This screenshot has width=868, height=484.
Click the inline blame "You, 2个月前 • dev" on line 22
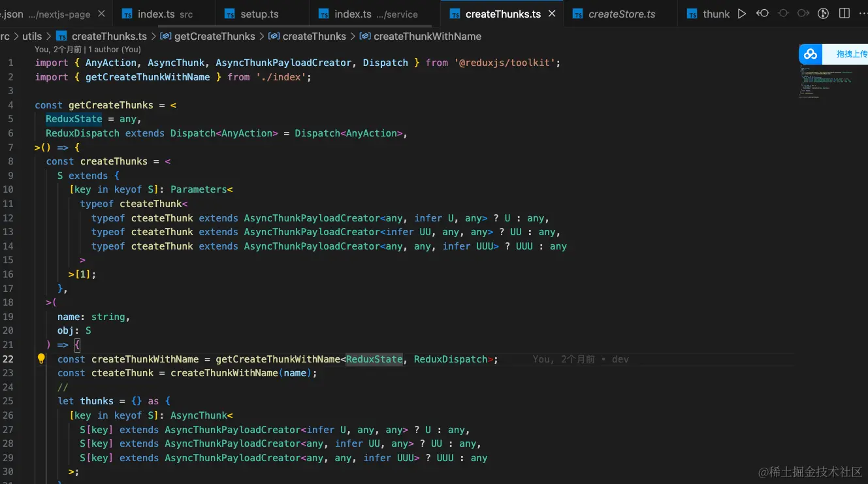pos(581,359)
